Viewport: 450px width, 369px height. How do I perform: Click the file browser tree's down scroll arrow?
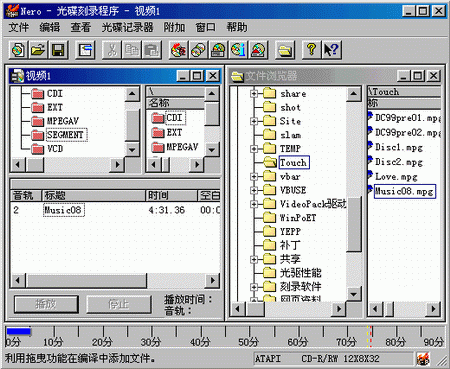pyautogui.click(x=354, y=294)
